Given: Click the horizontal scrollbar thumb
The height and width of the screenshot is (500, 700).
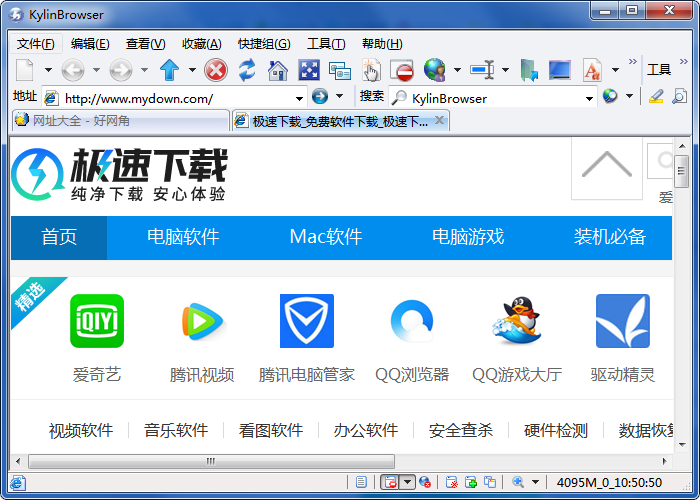Looking at the screenshot, I should pos(210,461).
